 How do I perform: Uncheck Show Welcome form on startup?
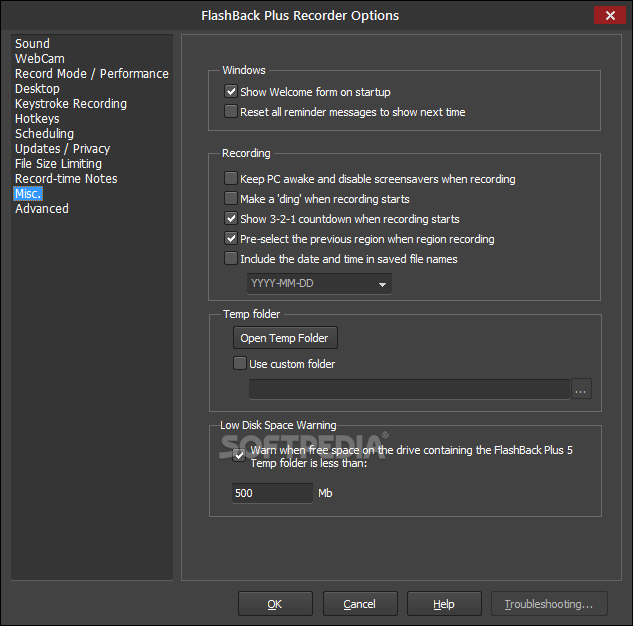(231, 91)
